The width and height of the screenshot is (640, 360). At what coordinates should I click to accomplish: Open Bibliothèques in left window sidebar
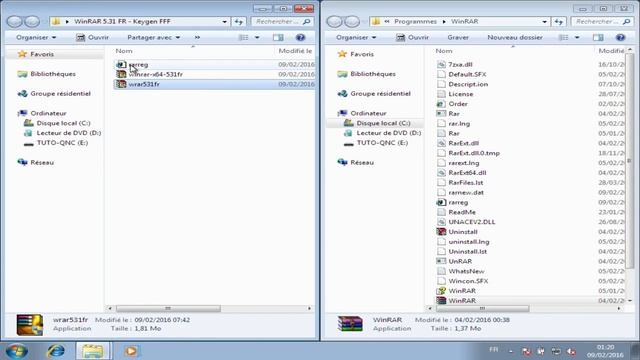(x=53, y=74)
